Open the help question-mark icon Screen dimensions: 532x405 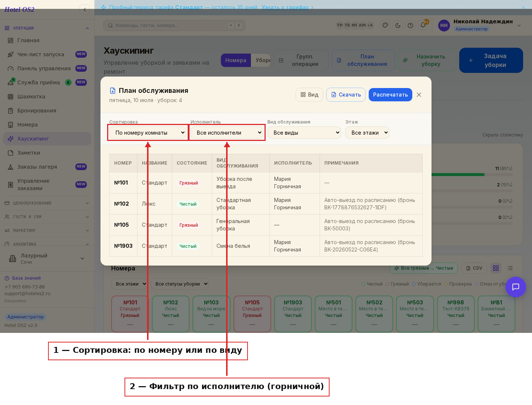(x=410, y=26)
